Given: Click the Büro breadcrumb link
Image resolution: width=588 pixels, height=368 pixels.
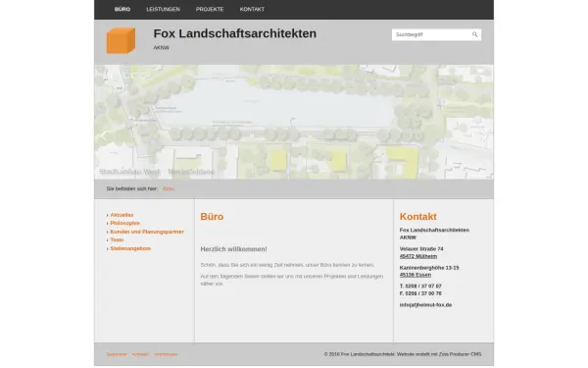Looking at the screenshot, I should pyautogui.click(x=169, y=188).
